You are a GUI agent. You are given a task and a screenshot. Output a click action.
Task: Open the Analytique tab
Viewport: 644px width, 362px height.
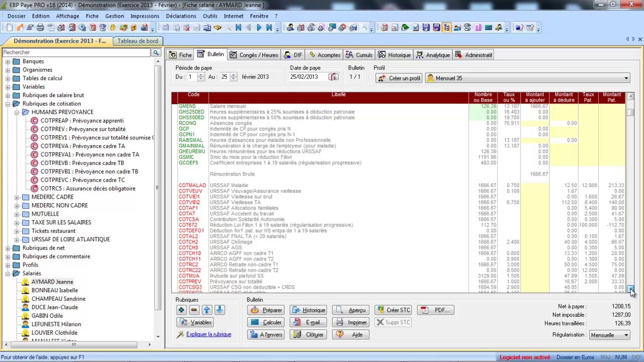[x=433, y=55]
